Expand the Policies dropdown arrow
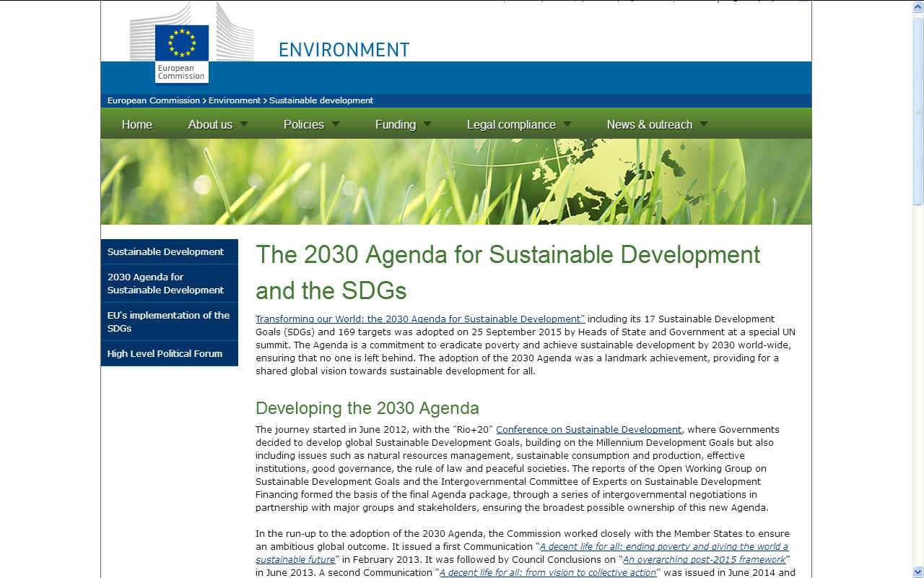 coord(335,124)
